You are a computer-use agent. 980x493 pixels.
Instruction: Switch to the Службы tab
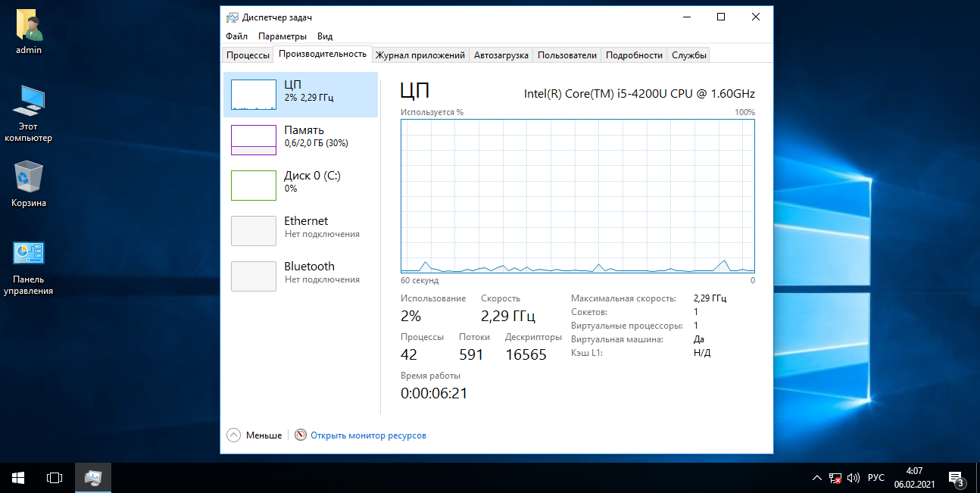[689, 55]
